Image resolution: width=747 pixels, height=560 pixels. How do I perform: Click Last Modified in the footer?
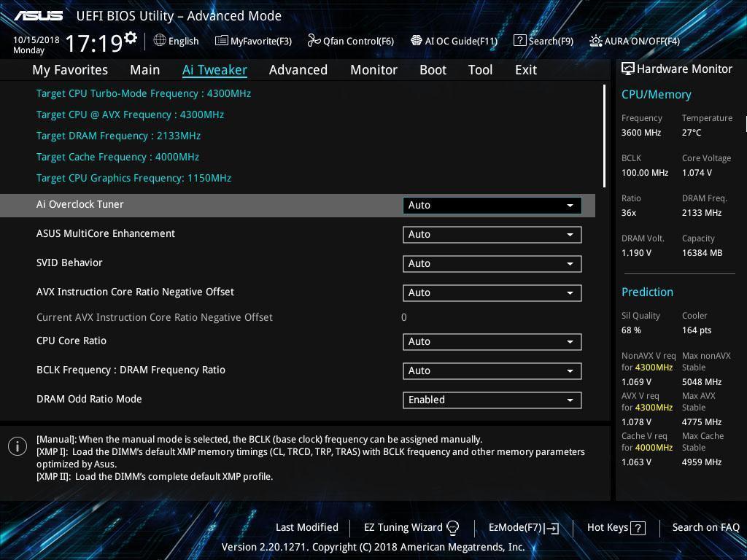pos(307,527)
